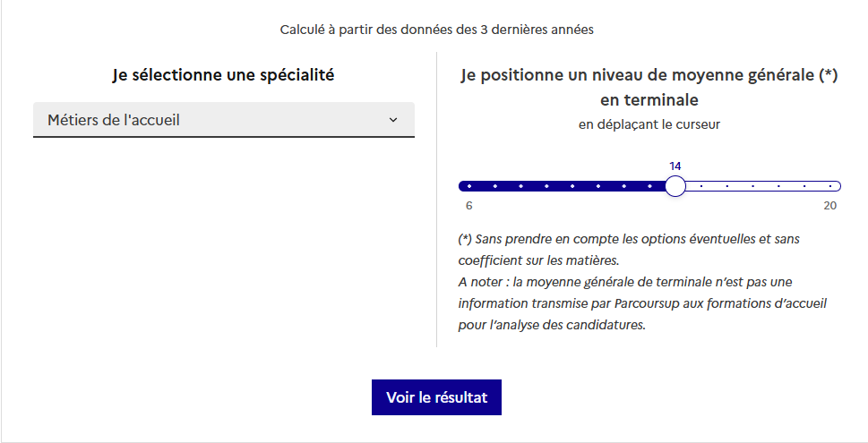Click the slider's leftmost tick at minimum 6
The width and height of the screenshot is (868, 443).
click(468, 186)
